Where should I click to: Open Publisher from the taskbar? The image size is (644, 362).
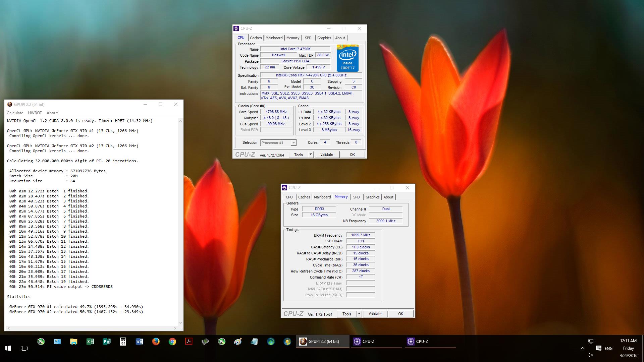pos(107,342)
